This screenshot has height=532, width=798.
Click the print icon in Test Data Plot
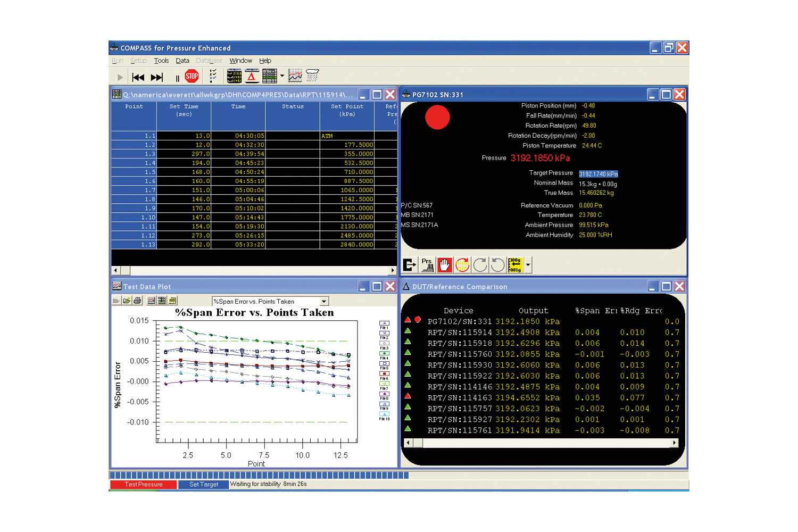pos(137,300)
